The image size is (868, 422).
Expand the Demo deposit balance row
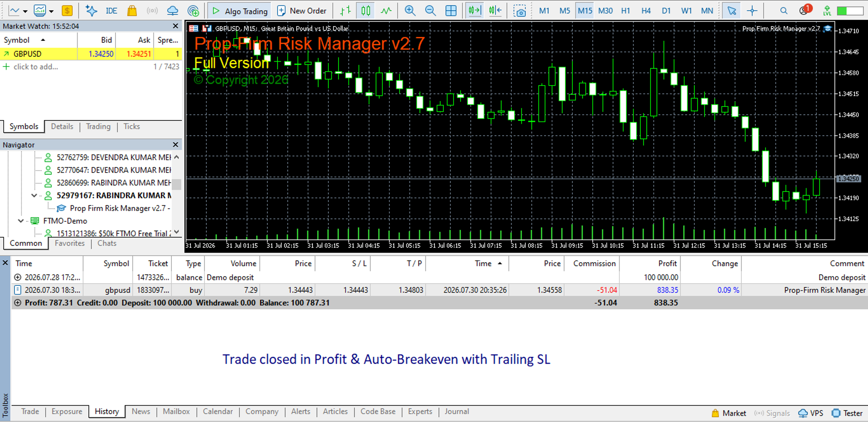click(17, 277)
